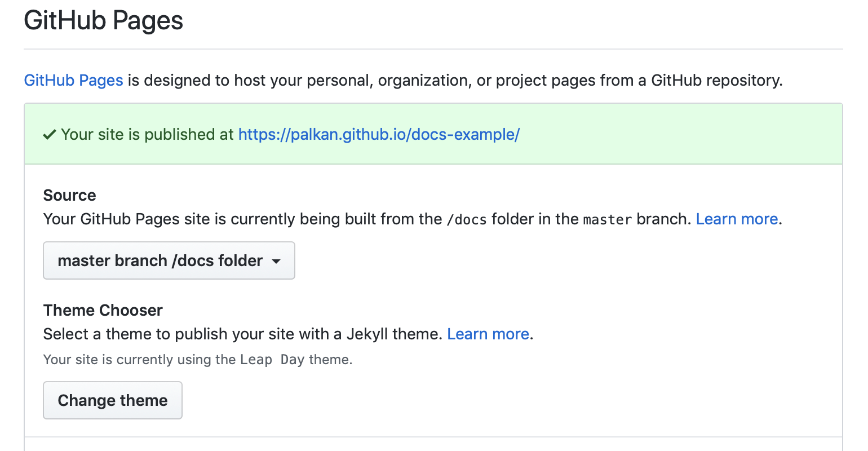The width and height of the screenshot is (868, 451).
Task: Click the Leap Day theme status text
Action: (x=198, y=360)
